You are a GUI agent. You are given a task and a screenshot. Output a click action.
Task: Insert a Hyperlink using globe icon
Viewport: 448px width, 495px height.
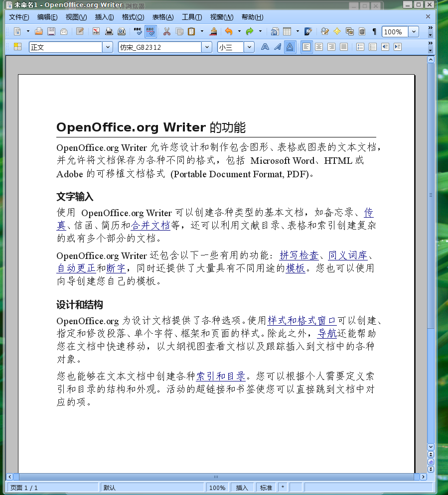coord(275,31)
